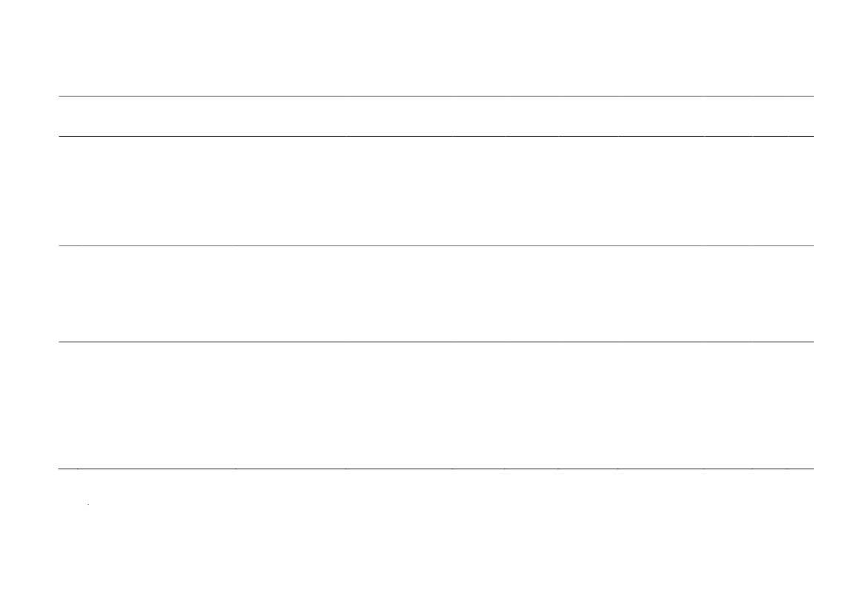868x614 pixels.
Task: Click the bottom border line of the table
Action: [436, 469]
